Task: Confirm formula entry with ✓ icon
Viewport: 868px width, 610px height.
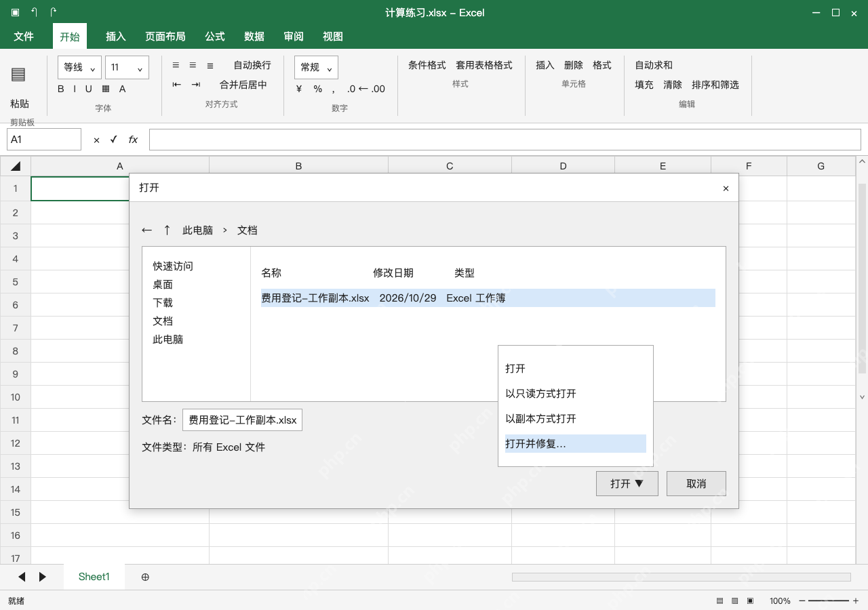Action: click(114, 140)
